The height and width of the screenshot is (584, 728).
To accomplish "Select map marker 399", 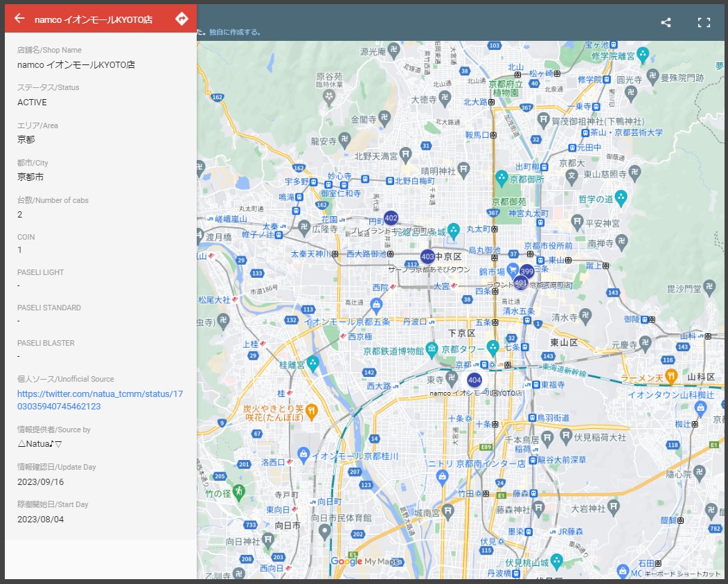I will point(527,272).
